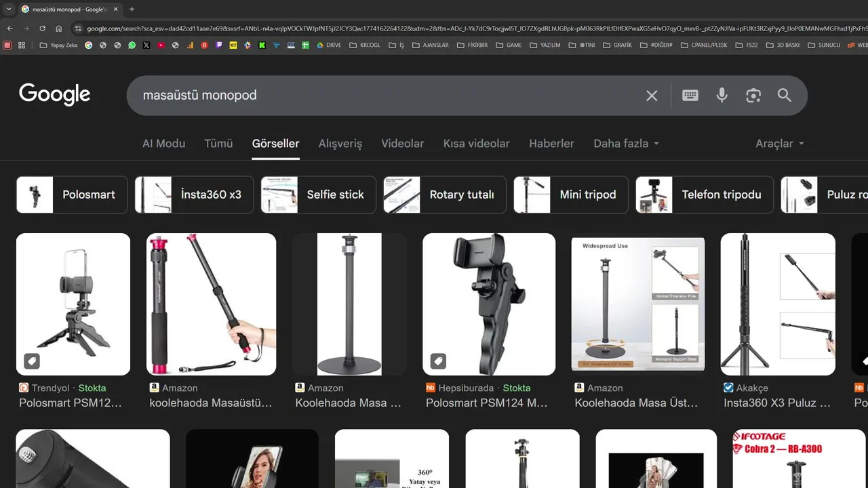Open the WhatsApp bookmark icon
The height and width of the screenshot is (488, 868).
tap(132, 45)
